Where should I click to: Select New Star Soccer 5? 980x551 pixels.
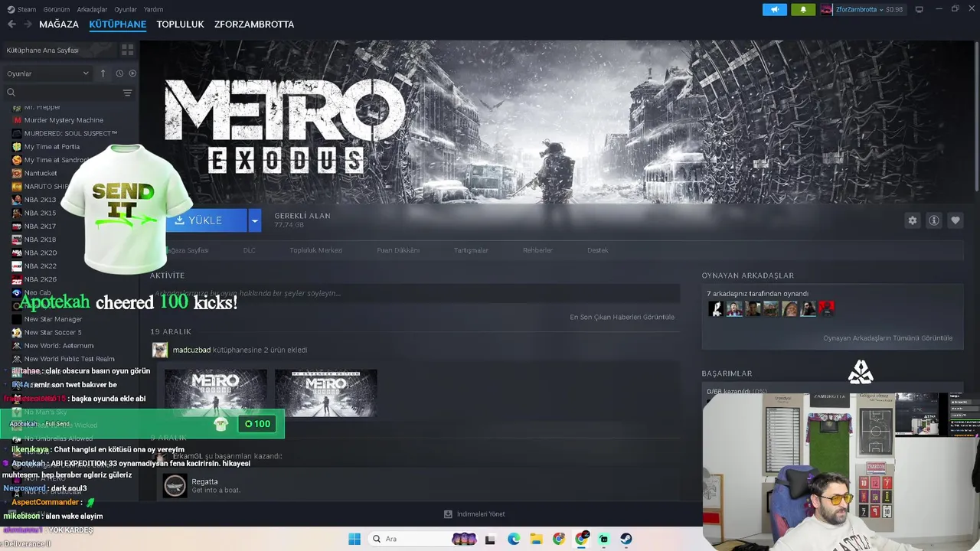[x=52, y=332]
